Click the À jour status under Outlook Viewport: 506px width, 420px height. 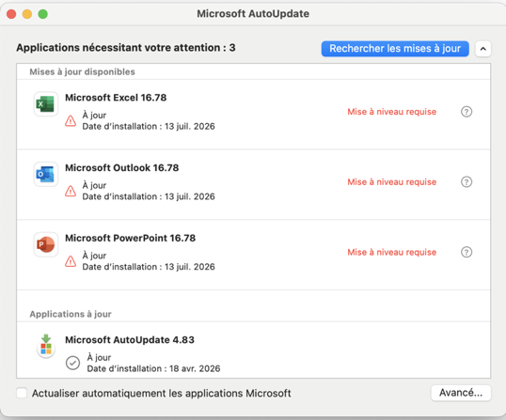click(x=94, y=185)
